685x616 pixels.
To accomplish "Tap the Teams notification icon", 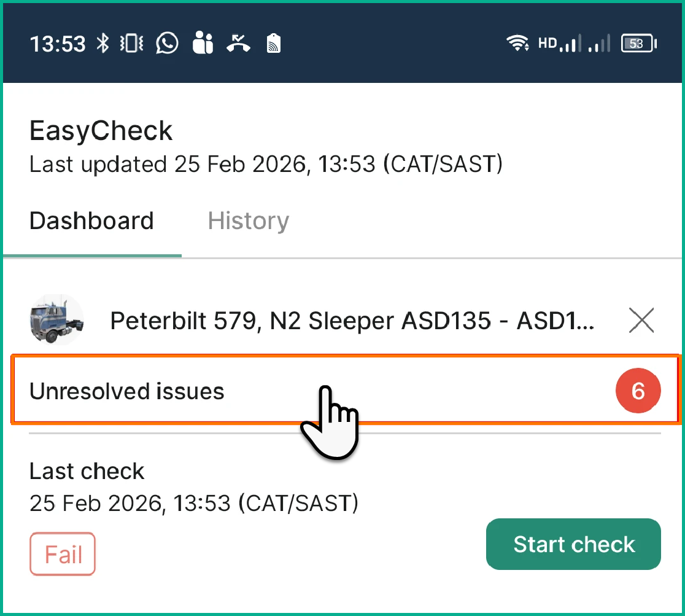I will click(202, 44).
